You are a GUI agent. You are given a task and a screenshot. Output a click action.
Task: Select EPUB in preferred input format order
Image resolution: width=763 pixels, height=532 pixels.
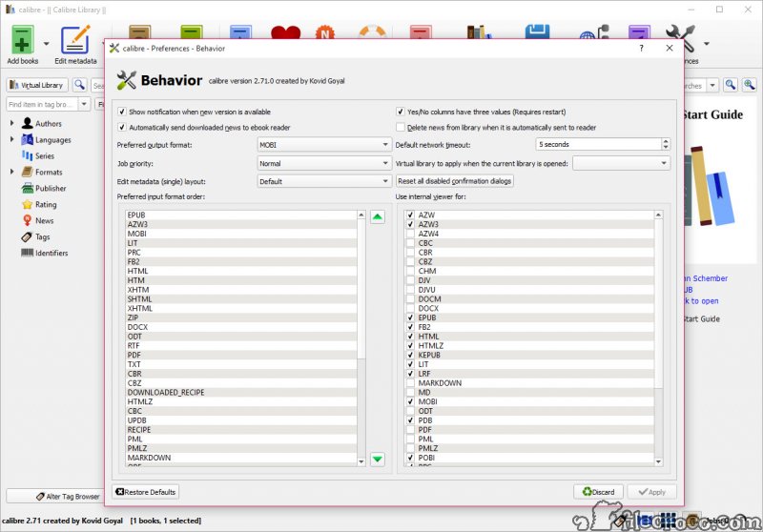pos(241,215)
